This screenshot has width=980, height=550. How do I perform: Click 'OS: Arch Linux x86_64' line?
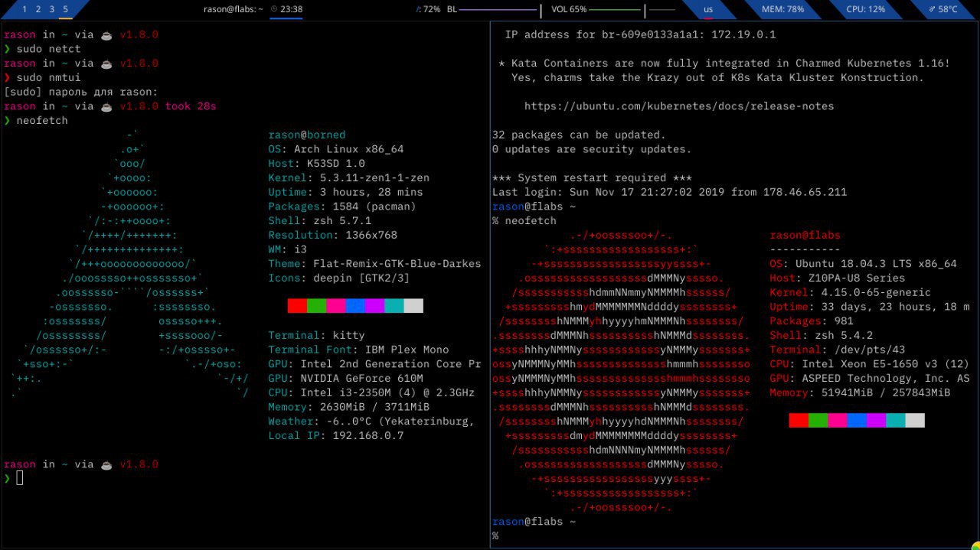point(336,149)
